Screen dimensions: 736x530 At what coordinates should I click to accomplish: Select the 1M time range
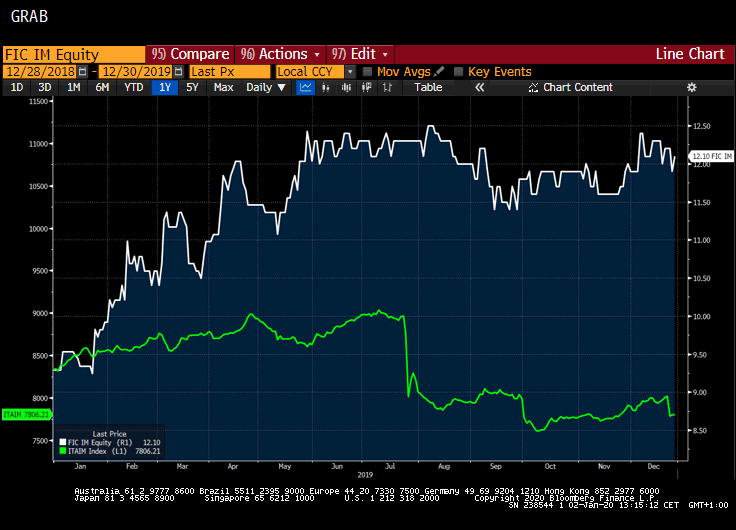click(73, 87)
